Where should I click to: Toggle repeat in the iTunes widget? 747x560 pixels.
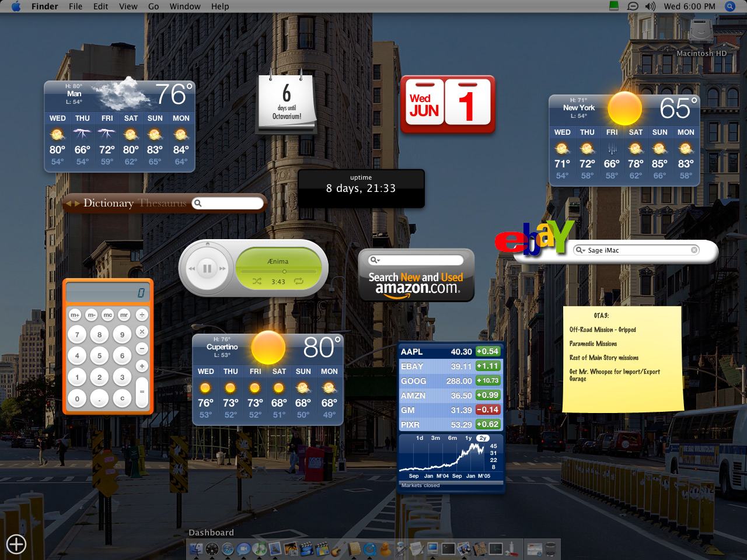pos(299,281)
